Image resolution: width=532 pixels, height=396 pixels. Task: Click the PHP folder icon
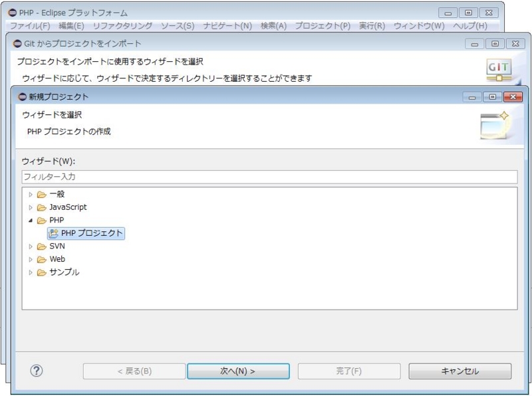(41, 221)
